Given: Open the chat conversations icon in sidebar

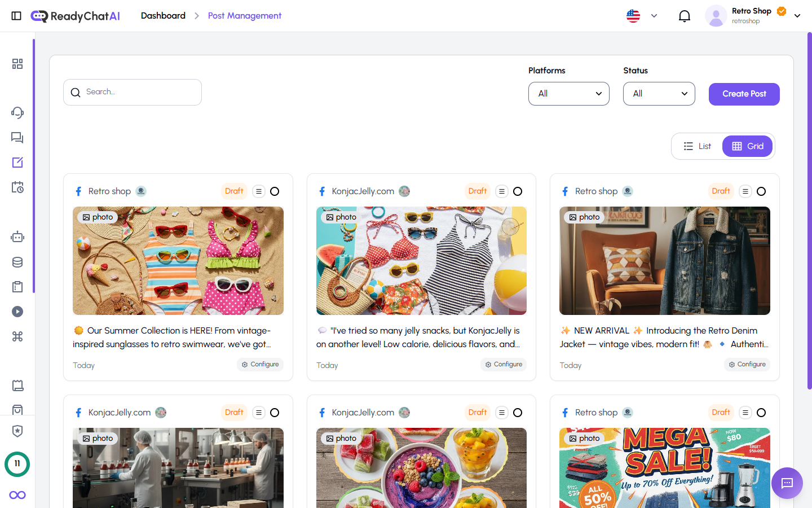Looking at the screenshot, I should 17,137.
